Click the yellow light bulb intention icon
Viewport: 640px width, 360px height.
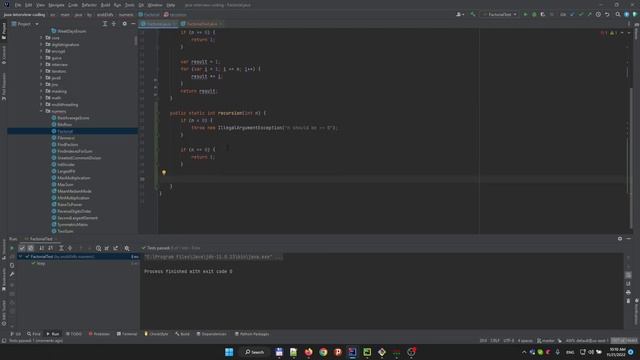[x=164, y=173]
